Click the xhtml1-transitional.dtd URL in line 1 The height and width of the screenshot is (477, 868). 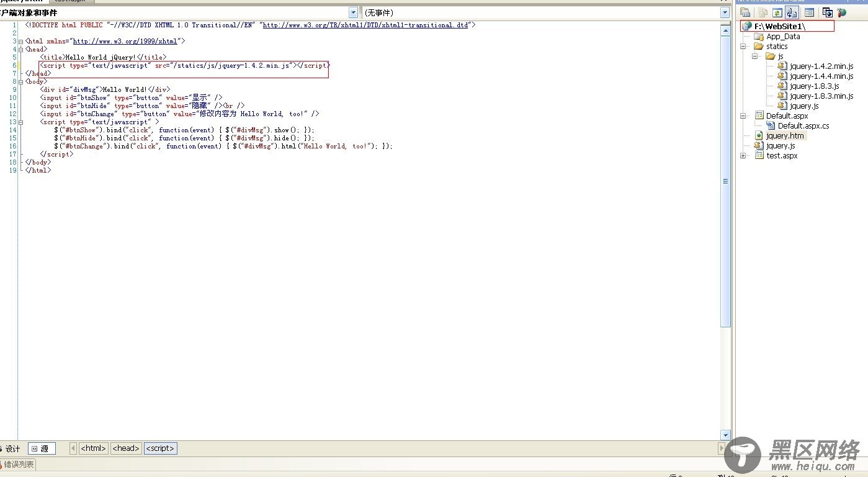(365, 25)
